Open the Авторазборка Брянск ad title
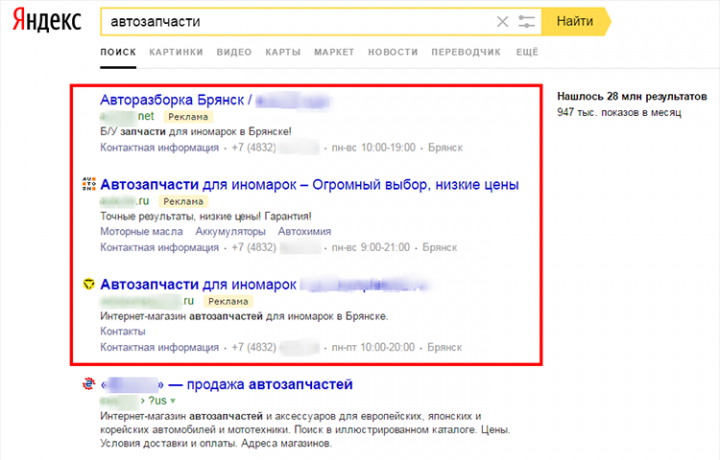This screenshot has width=720, height=460. (x=216, y=100)
